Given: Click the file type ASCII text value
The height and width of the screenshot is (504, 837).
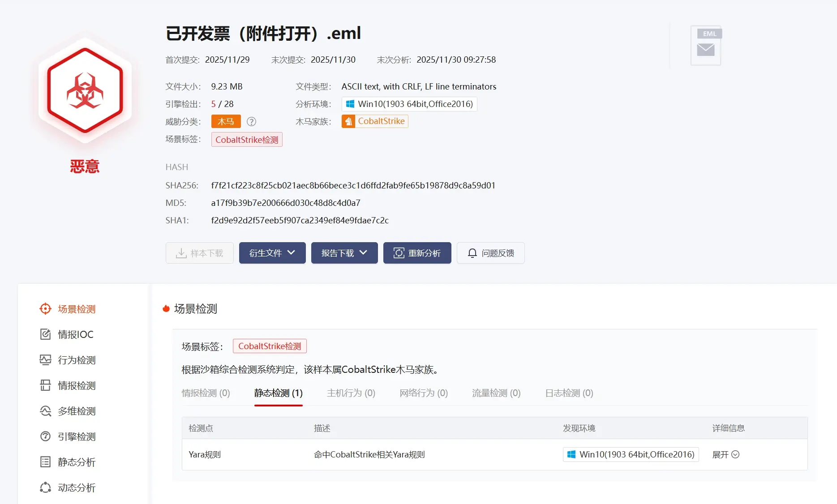Looking at the screenshot, I should 419,86.
